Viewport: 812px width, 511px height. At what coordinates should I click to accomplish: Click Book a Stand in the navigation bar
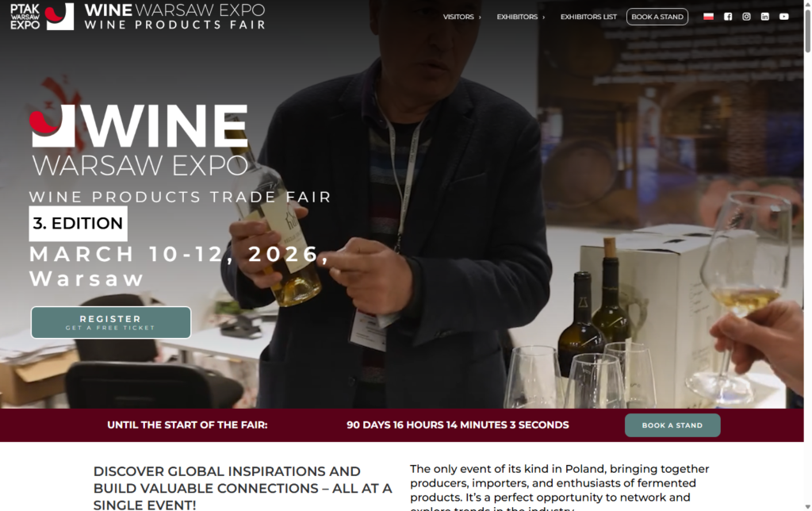click(x=657, y=17)
